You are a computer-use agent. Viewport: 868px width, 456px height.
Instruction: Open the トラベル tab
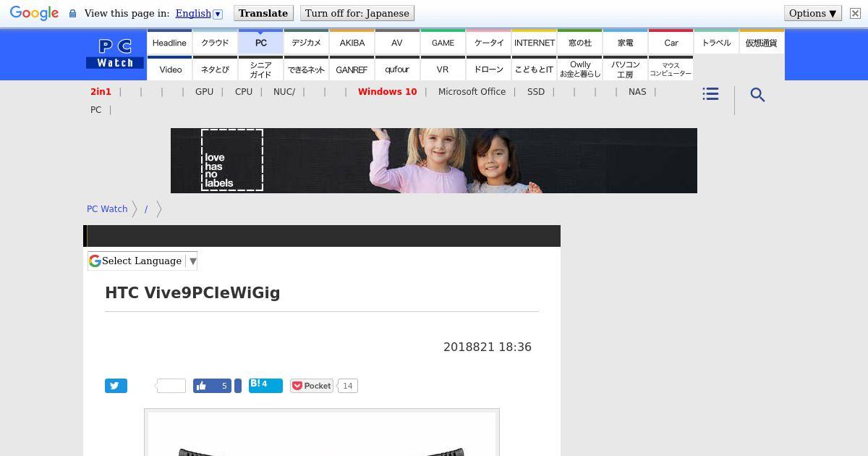tap(717, 42)
